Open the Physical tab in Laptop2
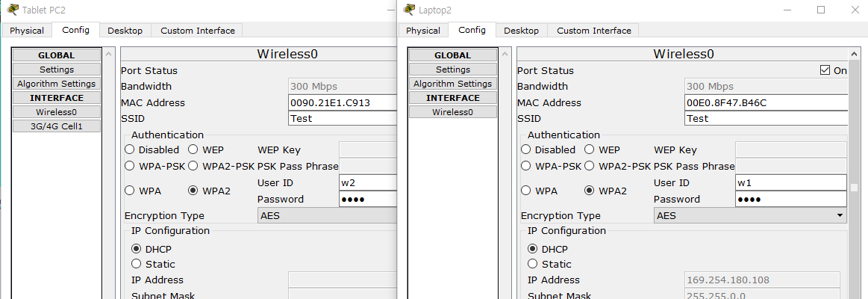 click(423, 31)
